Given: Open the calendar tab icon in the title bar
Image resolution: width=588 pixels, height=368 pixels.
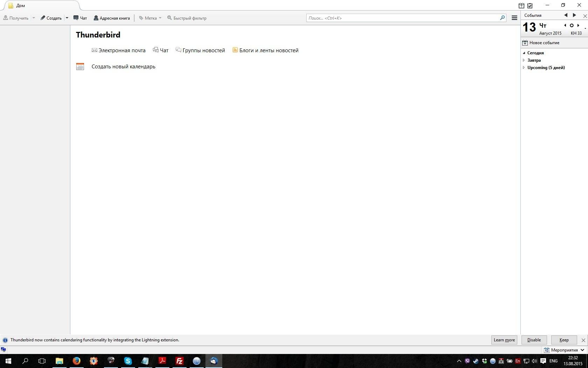Looking at the screenshot, I should [521, 6].
